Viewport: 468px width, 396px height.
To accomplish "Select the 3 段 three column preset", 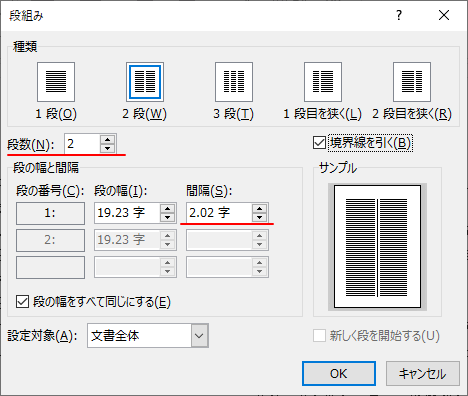I will coord(234,82).
